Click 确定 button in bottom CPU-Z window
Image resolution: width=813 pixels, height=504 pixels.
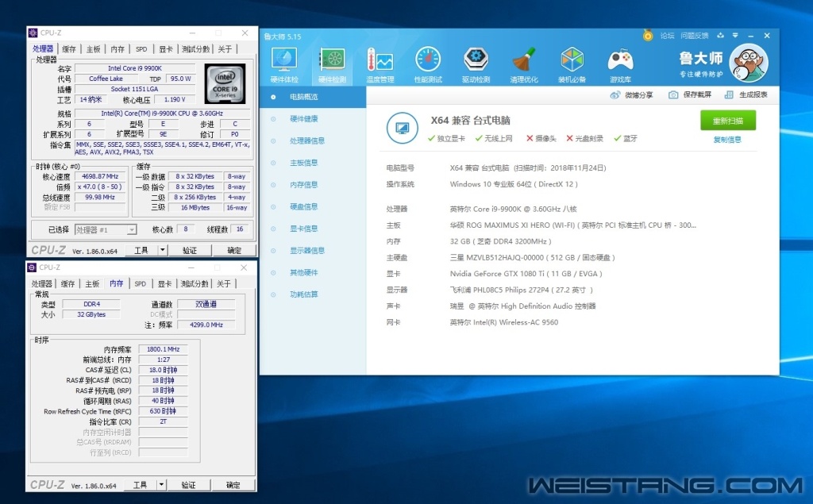pos(233,485)
